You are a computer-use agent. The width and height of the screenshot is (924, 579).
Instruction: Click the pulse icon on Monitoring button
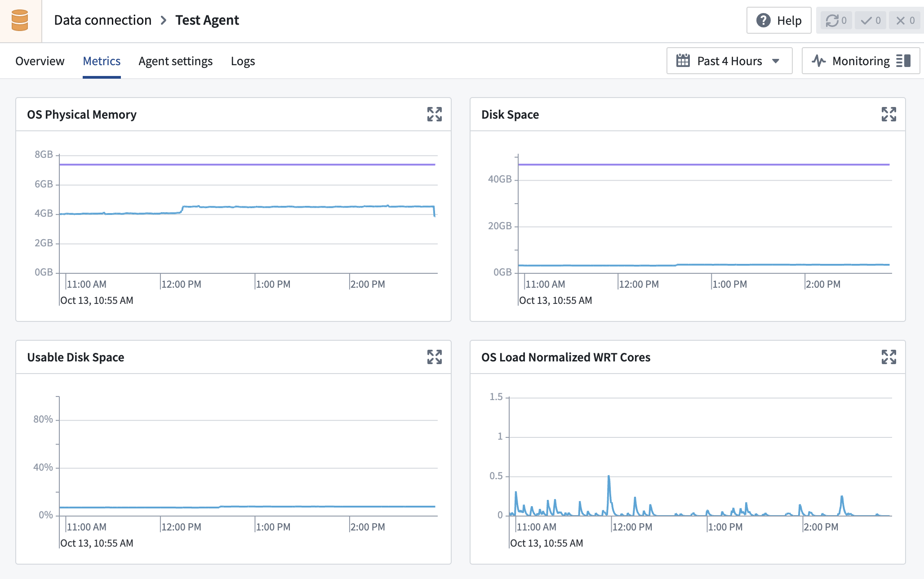point(819,61)
